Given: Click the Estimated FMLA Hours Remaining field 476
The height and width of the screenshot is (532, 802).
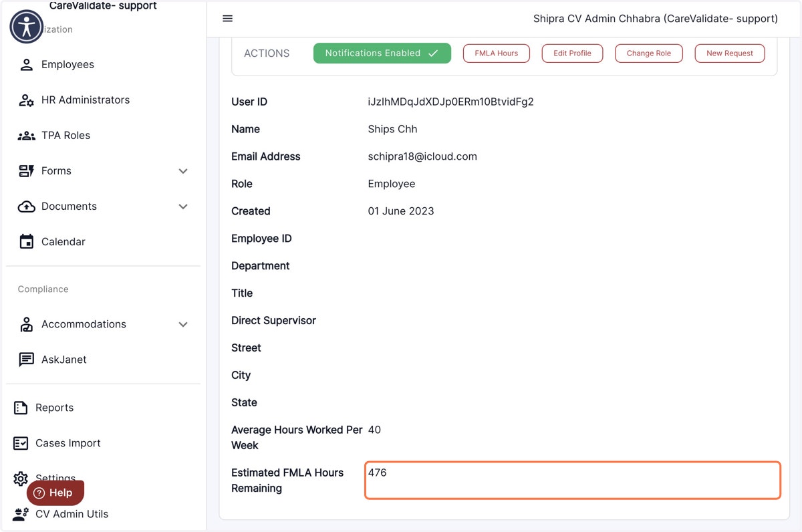Looking at the screenshot, I should click(x=573, y=480).
